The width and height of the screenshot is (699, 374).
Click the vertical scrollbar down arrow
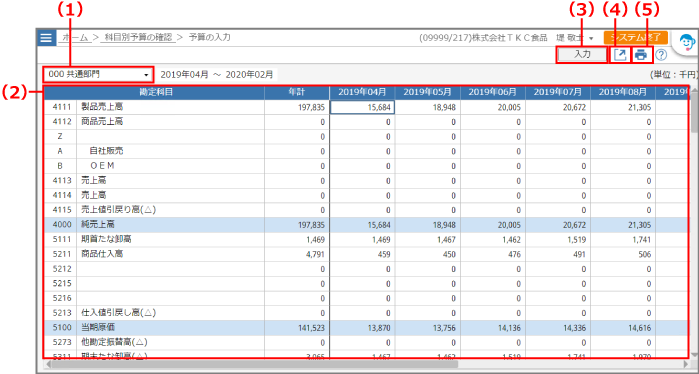(x=694, y=355)
